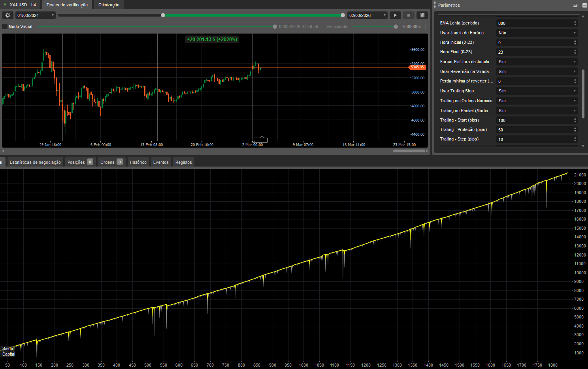This screenshot has width=588, height=369.
Task: Click the save results disk icon
Action: (x=422, y=15)
